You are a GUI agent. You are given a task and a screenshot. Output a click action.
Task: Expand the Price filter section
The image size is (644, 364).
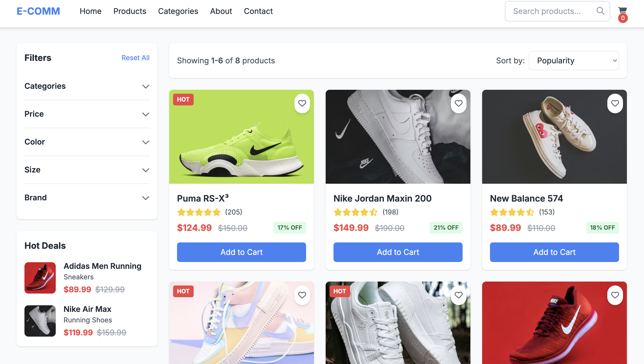click(x=87, y=114)
